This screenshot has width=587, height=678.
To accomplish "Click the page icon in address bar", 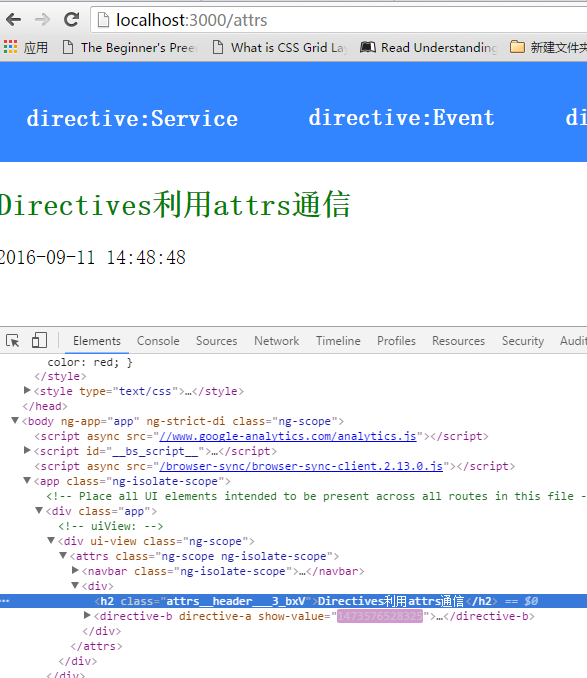I will coord(103,20).
